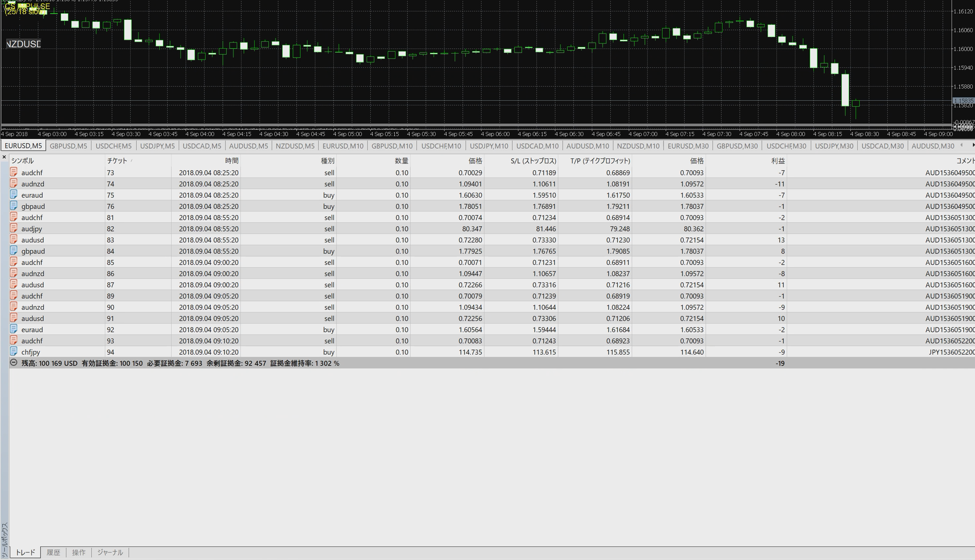Click the シンボル symbol column header
The image size is (975, 560).
(x=22, y=160)
